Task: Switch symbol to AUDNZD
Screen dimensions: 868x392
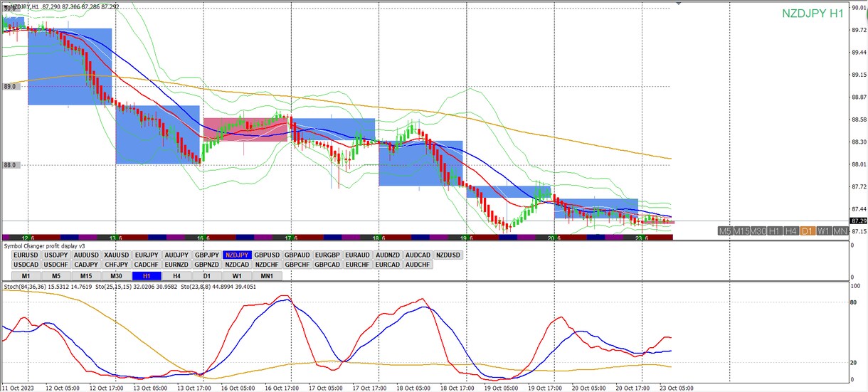Action: (388, 255)
